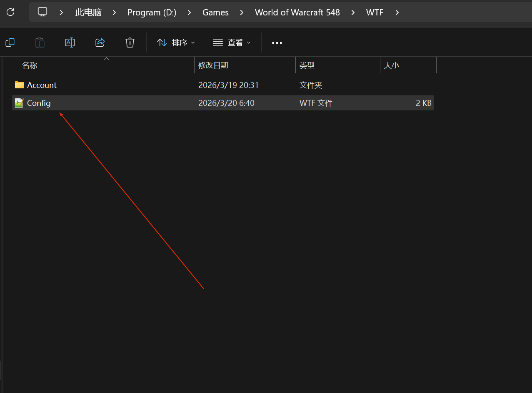Navigate to 此电脑 in breadcrumb
The width and height of the screenshot is (532, 393).
click(88, 13)
